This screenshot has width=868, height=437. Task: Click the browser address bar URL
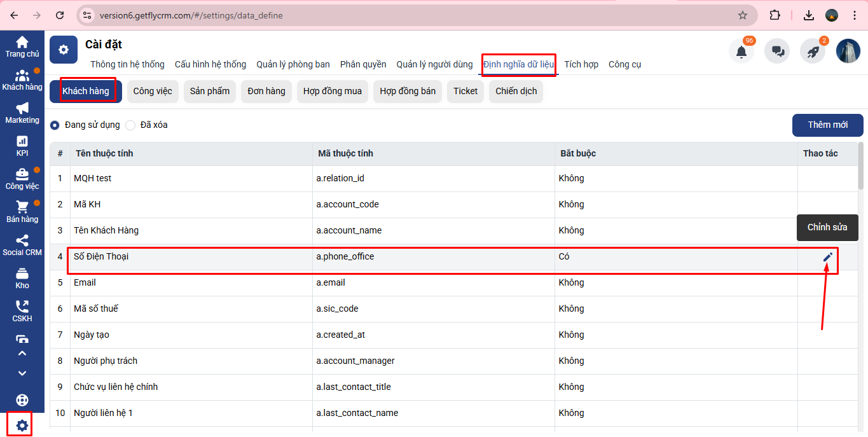tap(191, 15)
